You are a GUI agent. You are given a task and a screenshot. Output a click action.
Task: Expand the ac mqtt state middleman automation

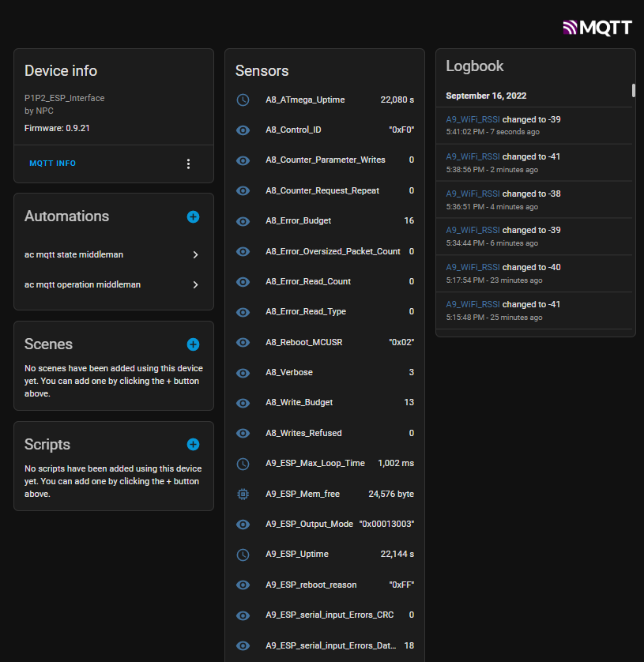coord(195,255)
